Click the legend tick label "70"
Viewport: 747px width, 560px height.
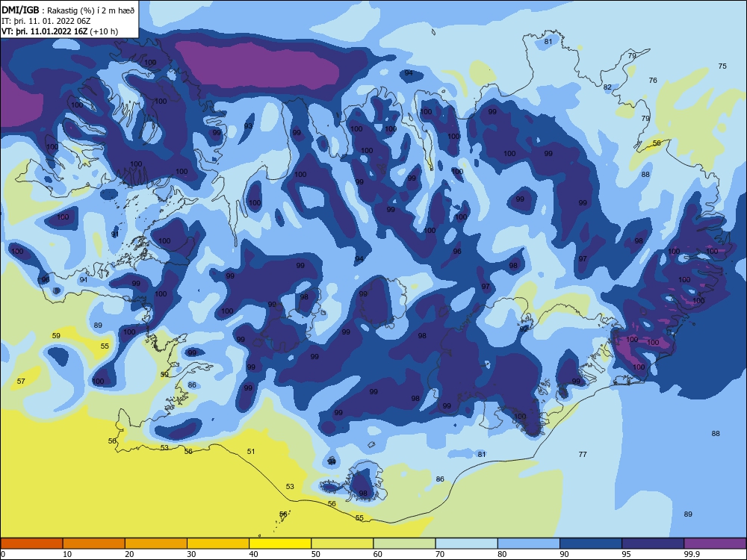tap(440, 554)
